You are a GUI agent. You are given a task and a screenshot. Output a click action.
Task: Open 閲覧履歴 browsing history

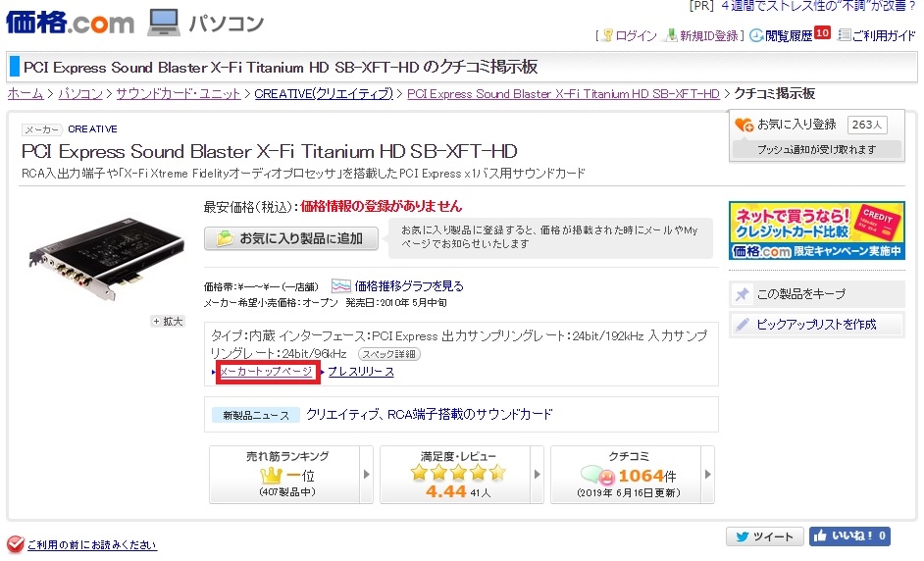click(x=789, y=36)
